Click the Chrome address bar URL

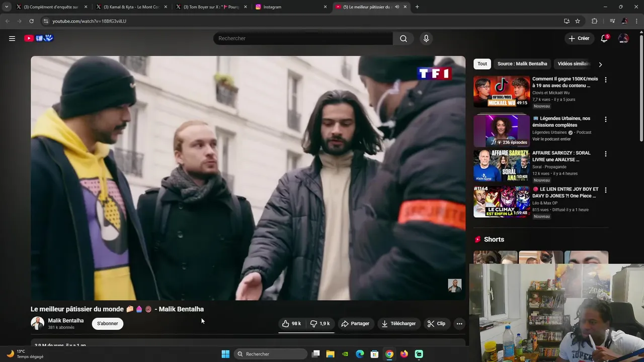(89, 21)
